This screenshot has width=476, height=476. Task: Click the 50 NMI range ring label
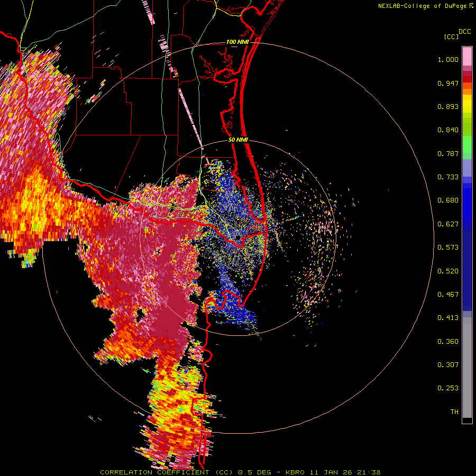coord(237,140)
